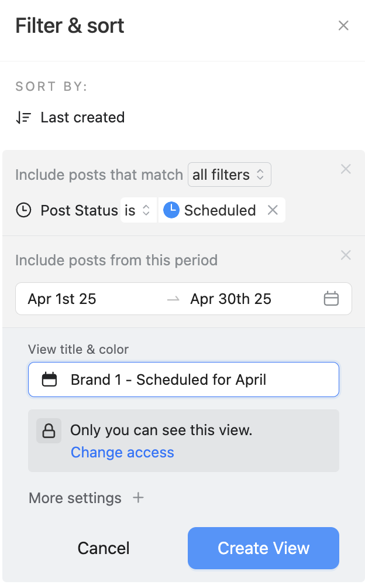Viewport: 365px width, 588px height.
Task: Click the lock icon for view privacy
Action: (49, 431)
